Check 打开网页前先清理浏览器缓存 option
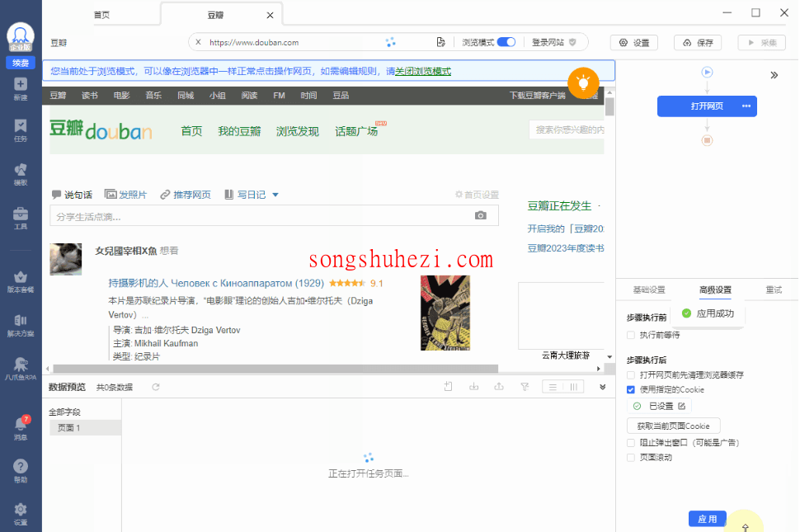Screen dimensions: 800x532 click(631, 375)
